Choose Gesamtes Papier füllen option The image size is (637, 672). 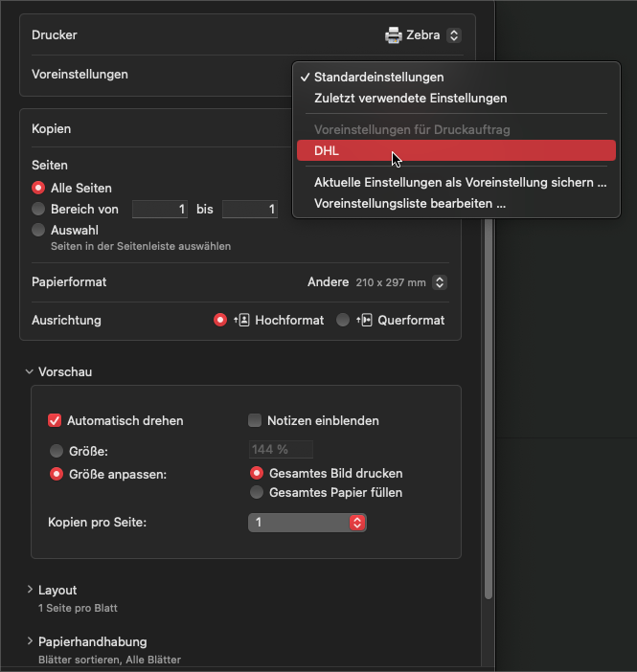click(x=256, y=493)
